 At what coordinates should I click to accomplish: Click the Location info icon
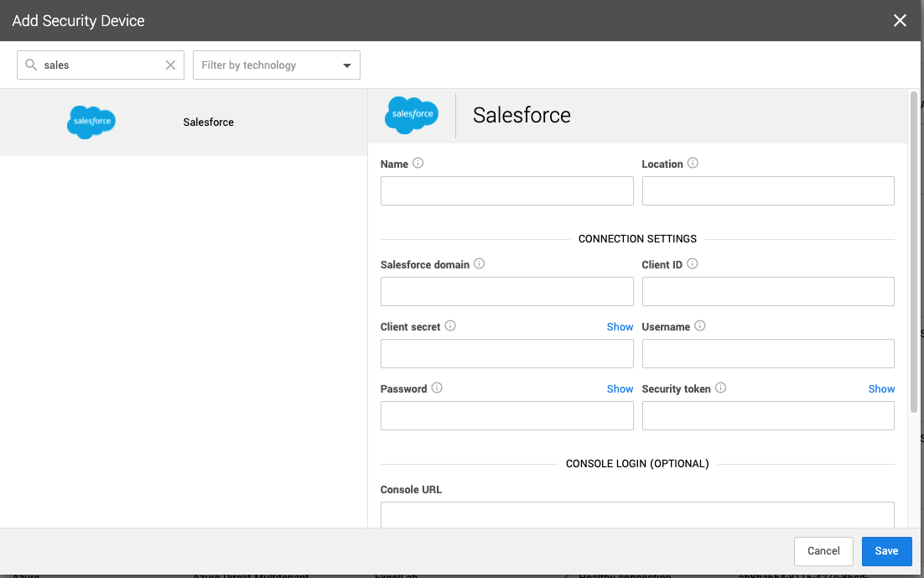(693, 163)
